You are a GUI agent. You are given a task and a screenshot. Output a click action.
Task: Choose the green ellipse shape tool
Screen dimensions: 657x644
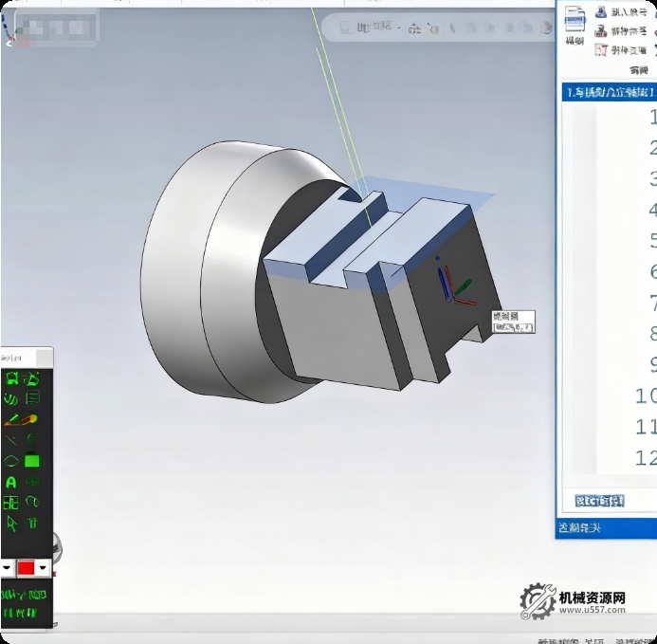click(11, 461)
